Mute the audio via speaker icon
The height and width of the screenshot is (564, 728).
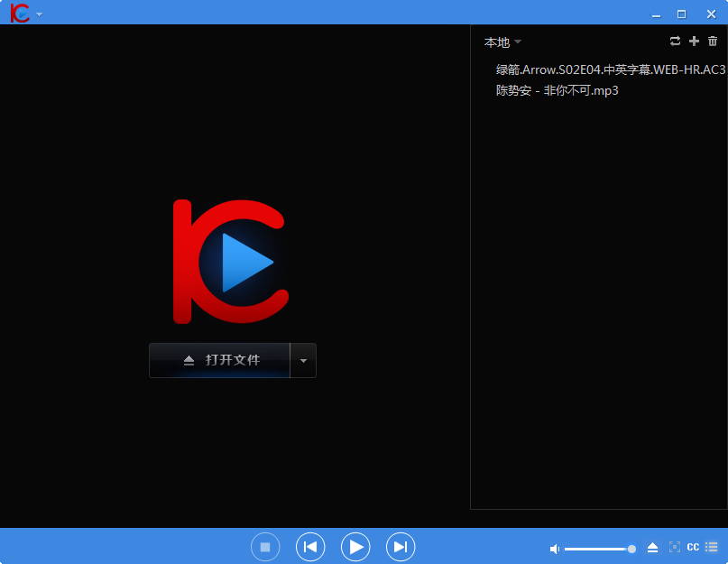click(555, 549)
